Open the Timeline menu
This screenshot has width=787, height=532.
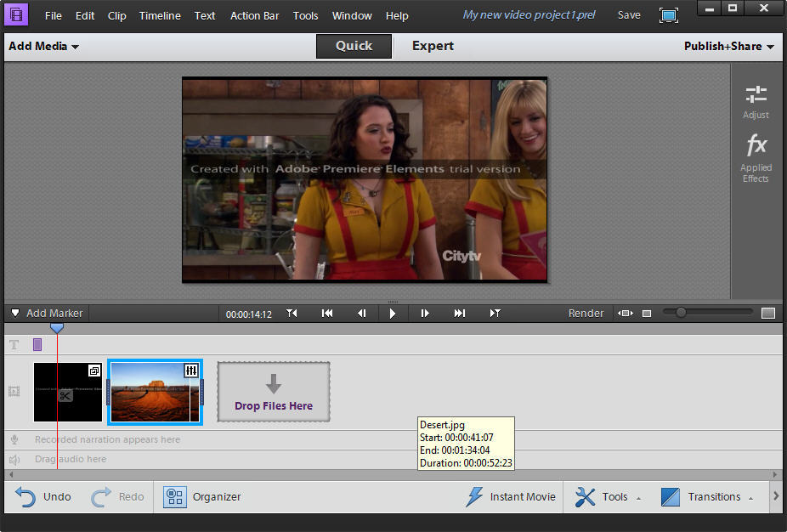pos(160,15)
